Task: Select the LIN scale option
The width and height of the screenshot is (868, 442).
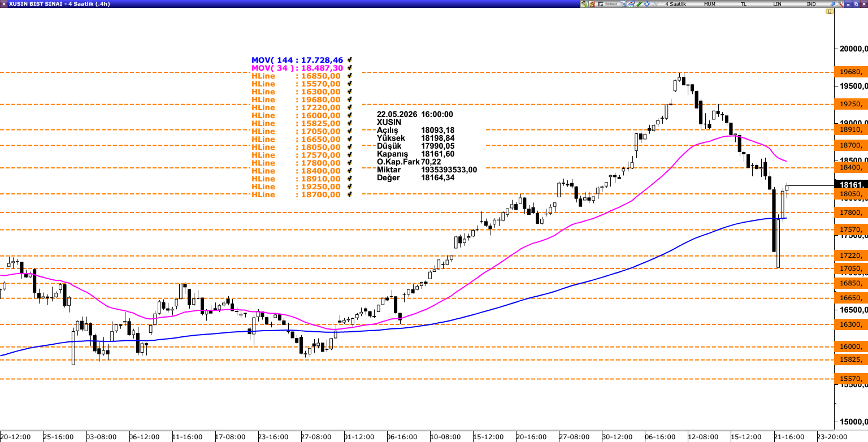Action: (778, 4)
